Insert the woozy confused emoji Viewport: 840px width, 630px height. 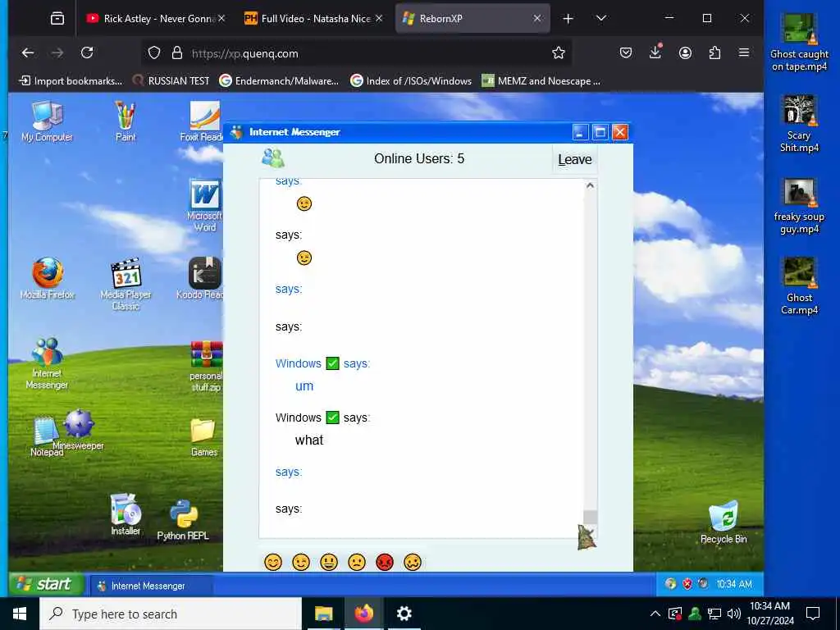413,562
